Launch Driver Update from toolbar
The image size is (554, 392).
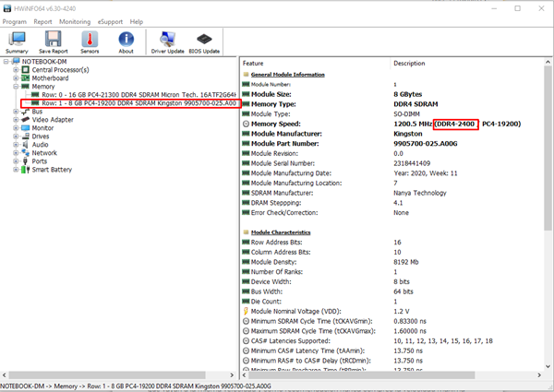click(167, 42)
